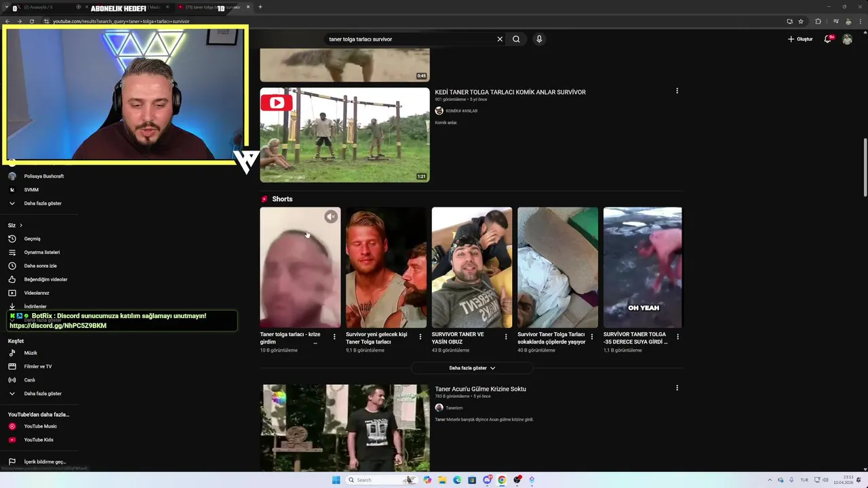868x488 pixels.
Task: Open the Oluştur create button
Action: (800, 39)
